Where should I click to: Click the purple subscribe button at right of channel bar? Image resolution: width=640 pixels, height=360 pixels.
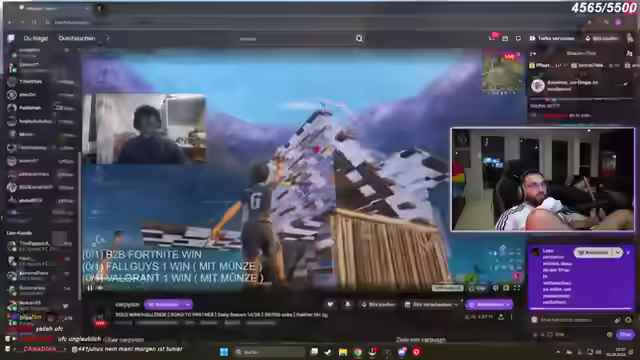tap(489, 304)
